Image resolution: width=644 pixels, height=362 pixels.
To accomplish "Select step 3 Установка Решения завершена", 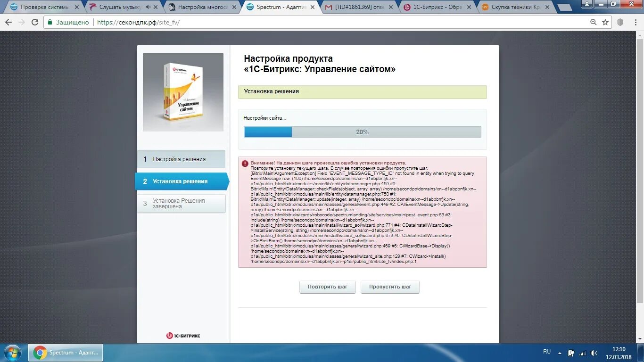I will tap(182, 204).
